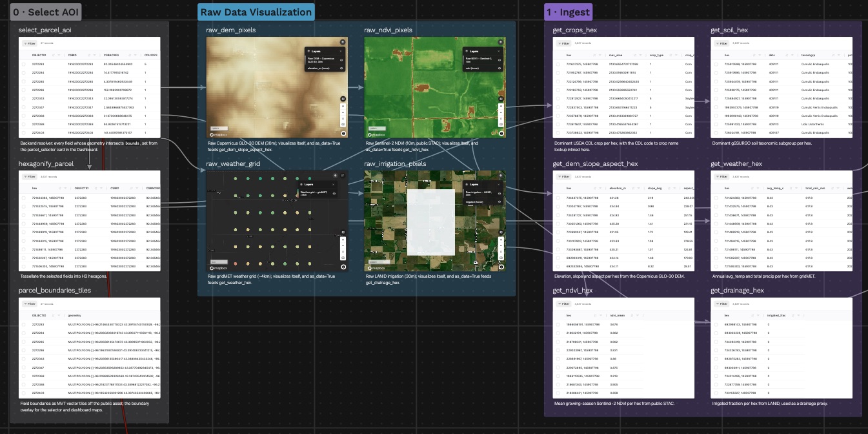
Task: Open slope_deg column menu in get_dem_slope_aspect_hex
Action: (673, 189)
